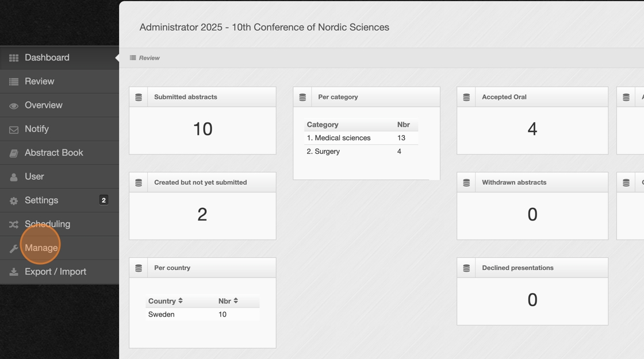Click the Export / Import download icon
Screen dimensions: 644x359
click(x=14, y=272)
